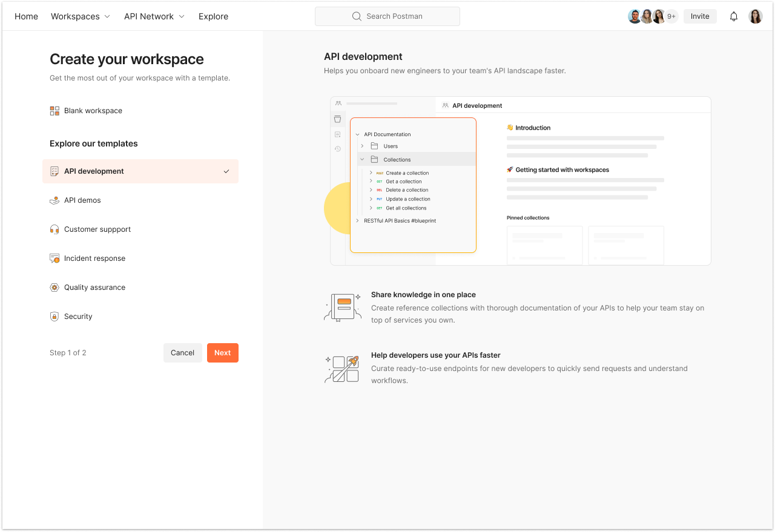Viewport: 775px width, 532px height.
Task: Select the Security template icon
Action: coord(54,316)
